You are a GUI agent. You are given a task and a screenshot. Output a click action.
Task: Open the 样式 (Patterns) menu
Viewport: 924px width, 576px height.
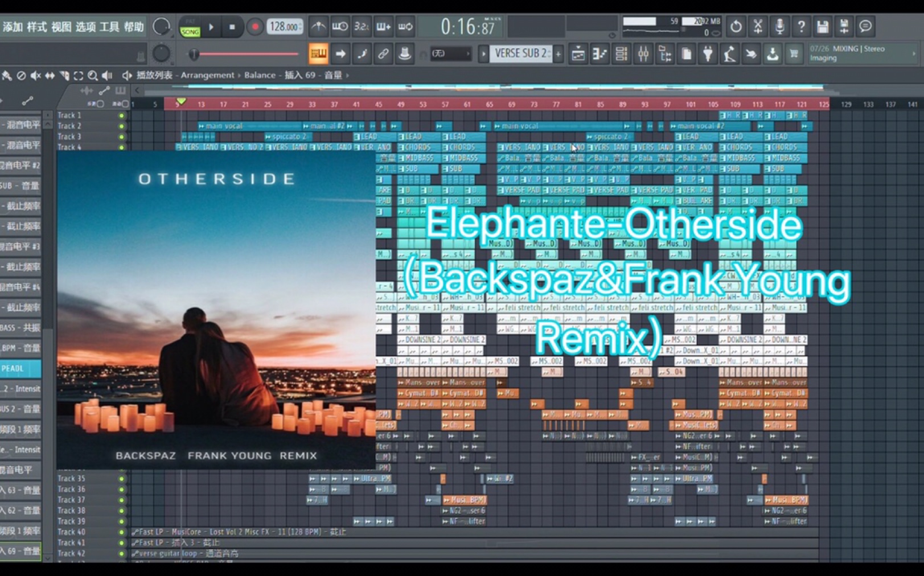36,27
